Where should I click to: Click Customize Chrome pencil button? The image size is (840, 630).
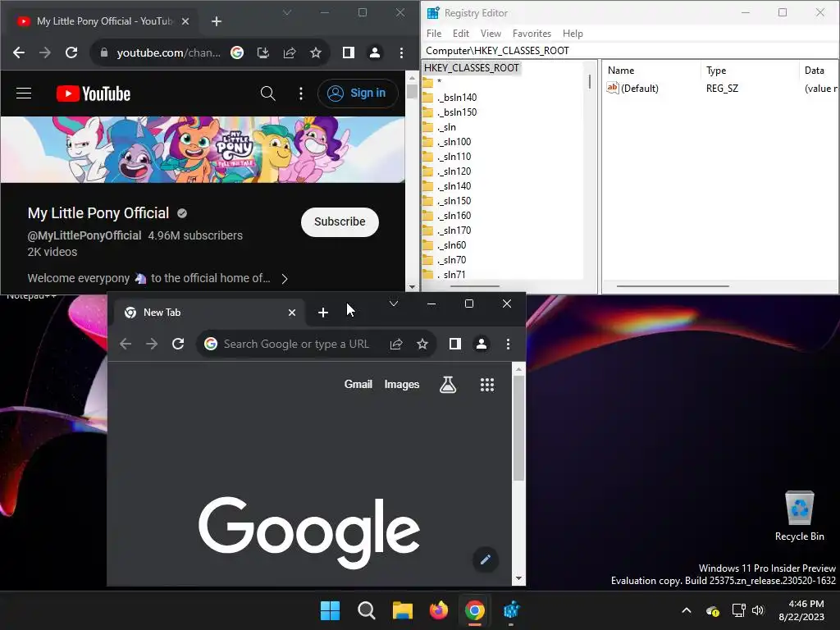coord(486,559)
